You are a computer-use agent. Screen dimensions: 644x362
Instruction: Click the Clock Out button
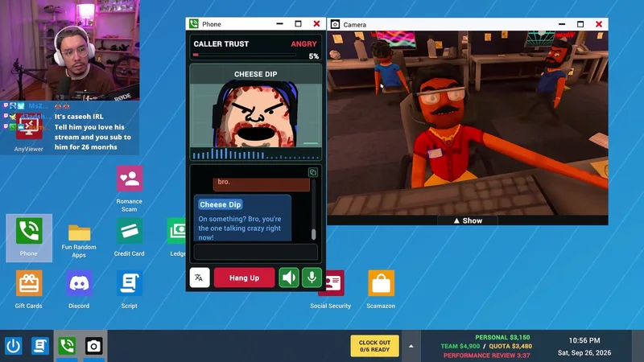pyautogui.click(x=374, y=346)
